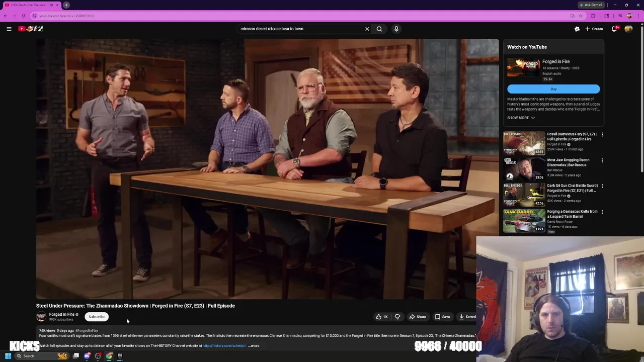The width and height of the screenshot is (644, 362).
Task: Click the video player to pause
Action: (267, 169)
